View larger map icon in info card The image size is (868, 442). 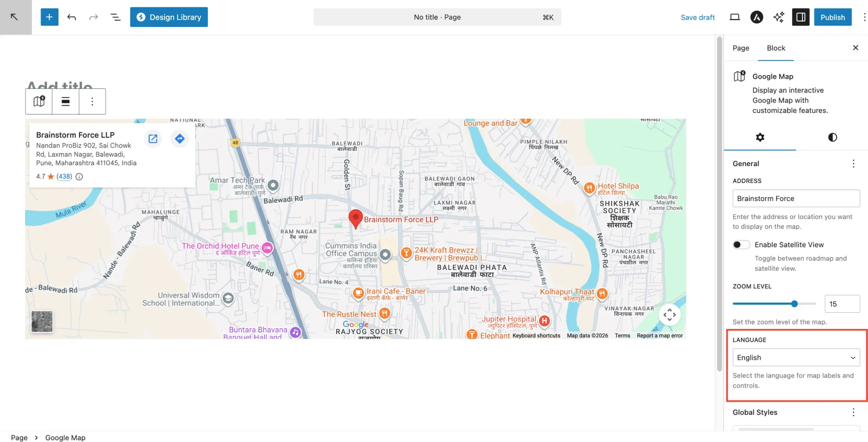tap(153, 139)
